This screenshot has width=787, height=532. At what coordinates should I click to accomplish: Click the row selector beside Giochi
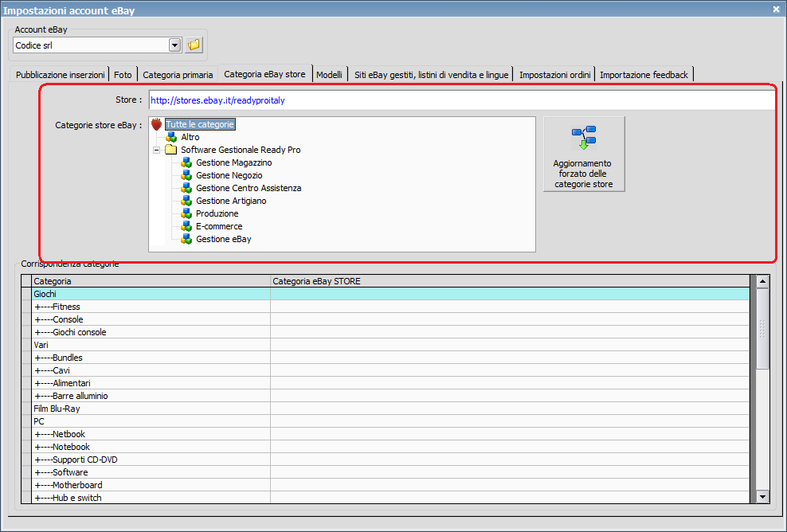coord(26,294)
